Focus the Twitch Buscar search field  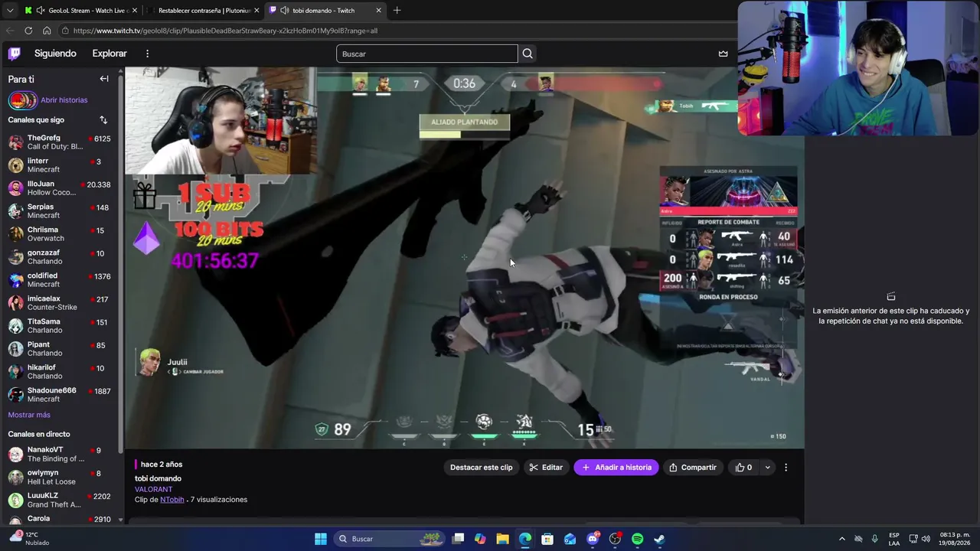[x=427, y=54]
